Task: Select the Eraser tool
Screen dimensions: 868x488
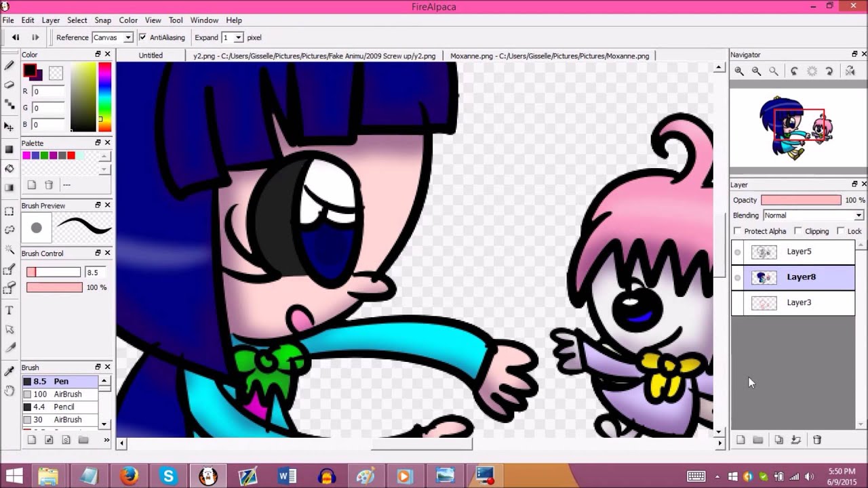Action: [9, 85]
